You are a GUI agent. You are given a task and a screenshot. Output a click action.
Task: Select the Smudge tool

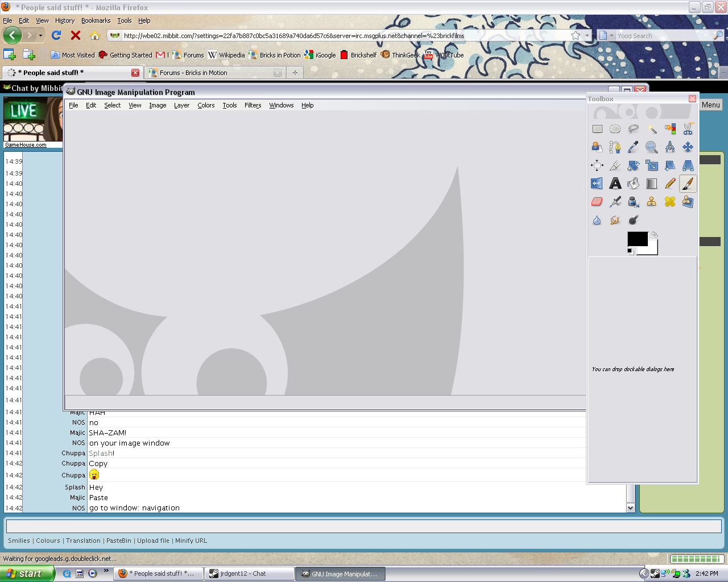(x=615, y=220)
